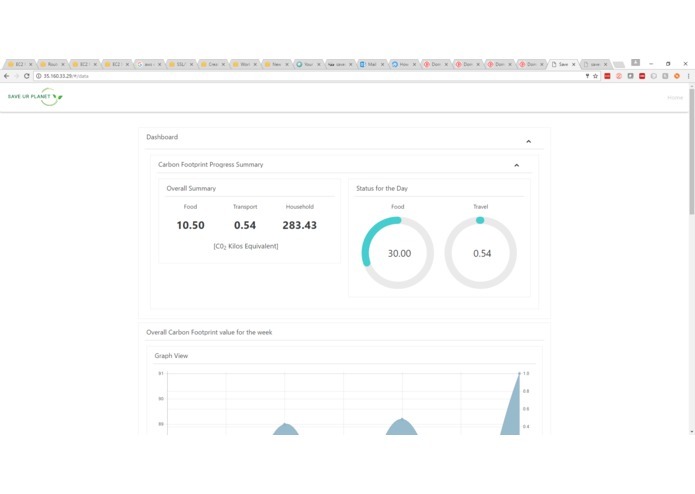The width and height of the screenshot is (695, 494).
Task: Click the browser back arrow
Action: pyautogui.click(x=6, y=76)
